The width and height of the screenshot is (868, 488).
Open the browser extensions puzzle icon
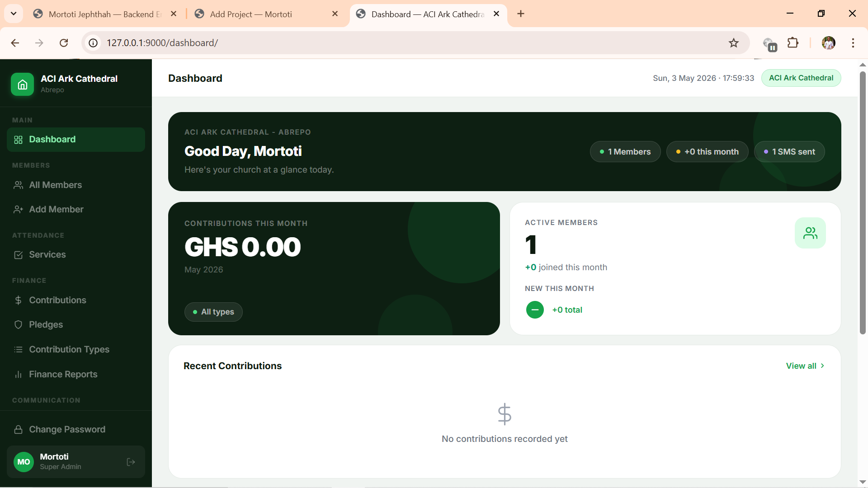[x=793, y=43]
